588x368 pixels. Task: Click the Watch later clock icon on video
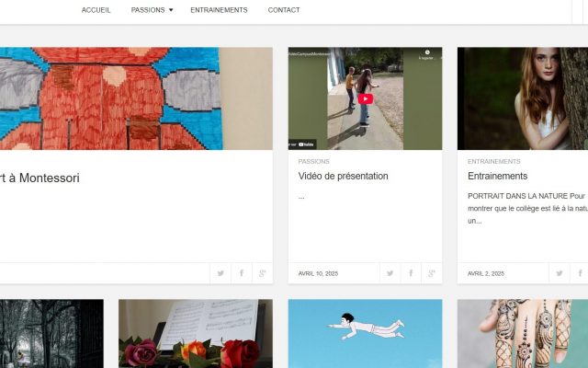[x=426, y=54]
